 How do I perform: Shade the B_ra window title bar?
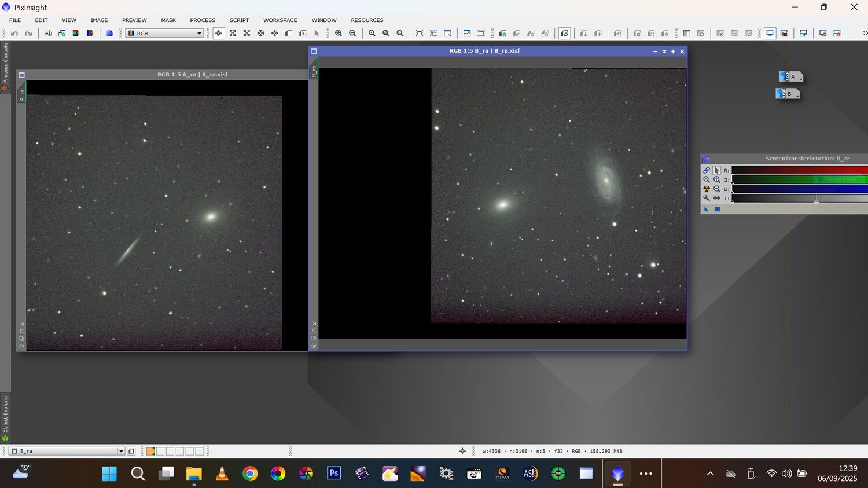click(664, 52)
